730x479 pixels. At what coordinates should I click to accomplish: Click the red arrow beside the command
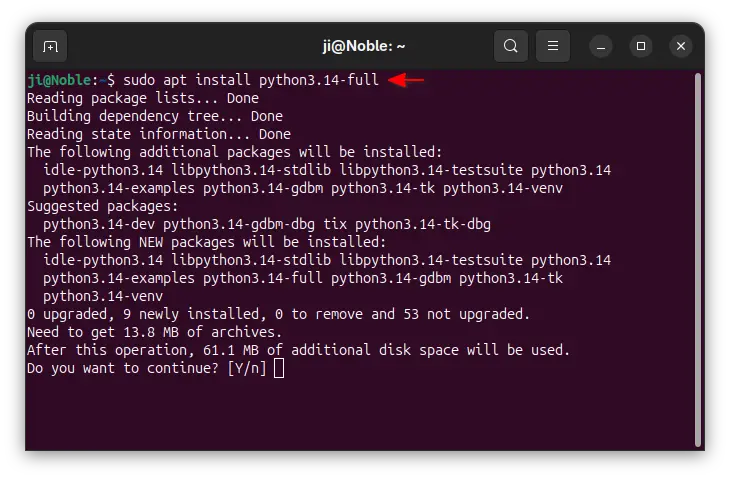406,80
